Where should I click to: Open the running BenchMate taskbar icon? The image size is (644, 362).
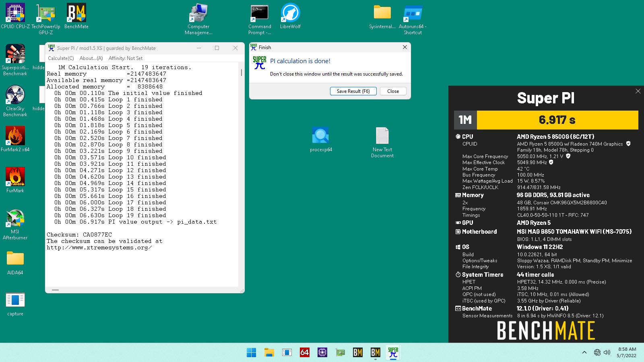(376, 352)
